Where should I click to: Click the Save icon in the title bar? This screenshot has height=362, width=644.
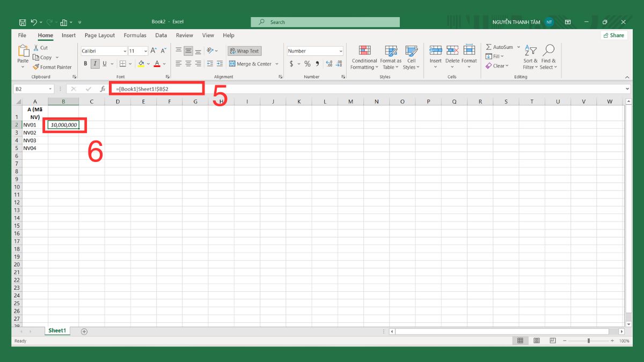23,22
